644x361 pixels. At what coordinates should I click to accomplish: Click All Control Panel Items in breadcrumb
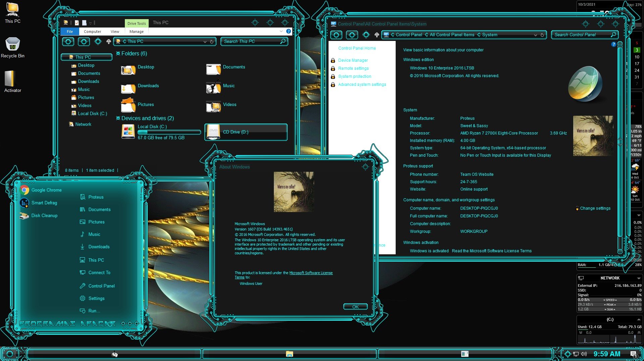coord(452,35)
